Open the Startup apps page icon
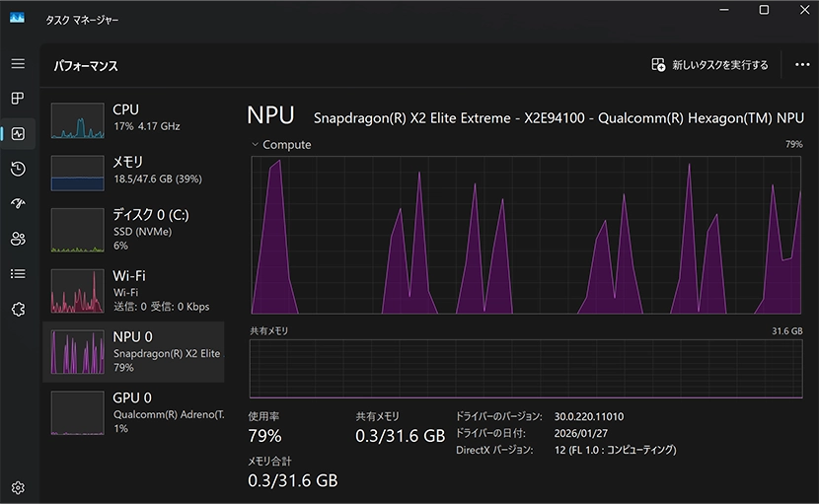This screenshot has width=819, height=504. 18,203
